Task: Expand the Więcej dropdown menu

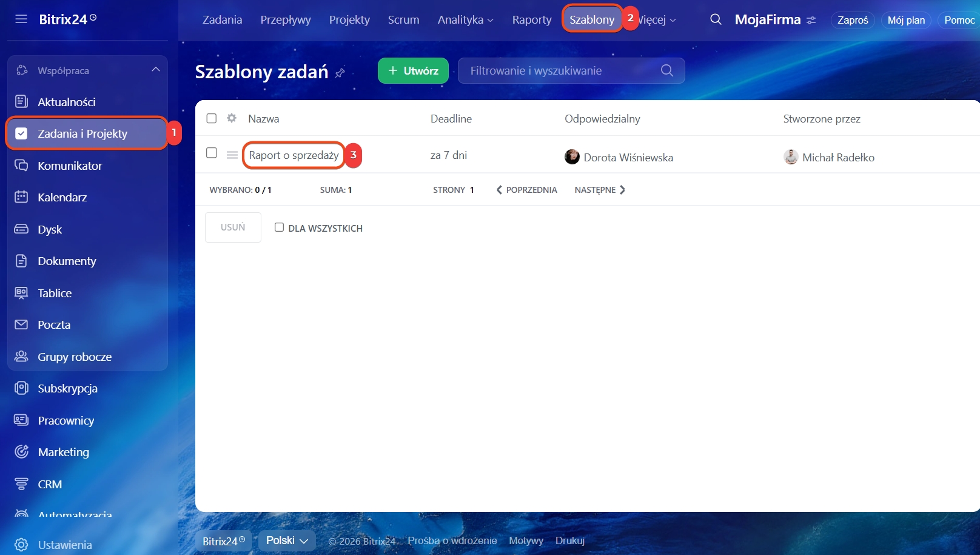Action: [657, 19]
